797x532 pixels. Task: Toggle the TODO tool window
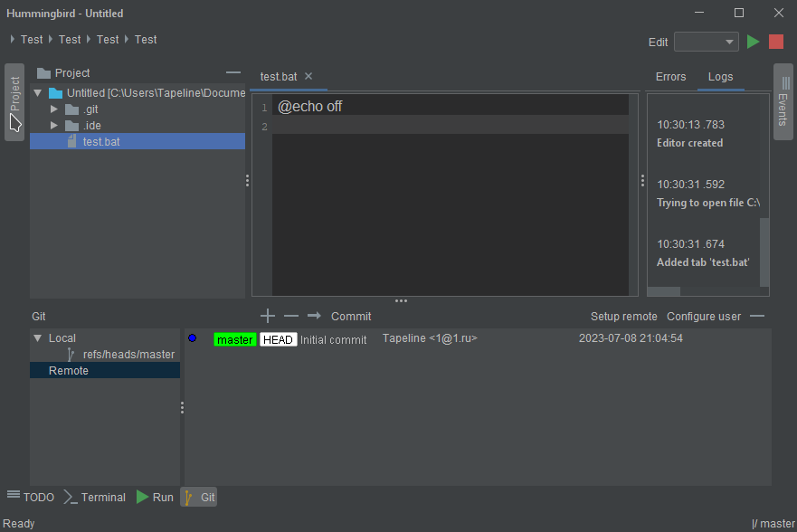pyautogui.click(x=31, y=497)
